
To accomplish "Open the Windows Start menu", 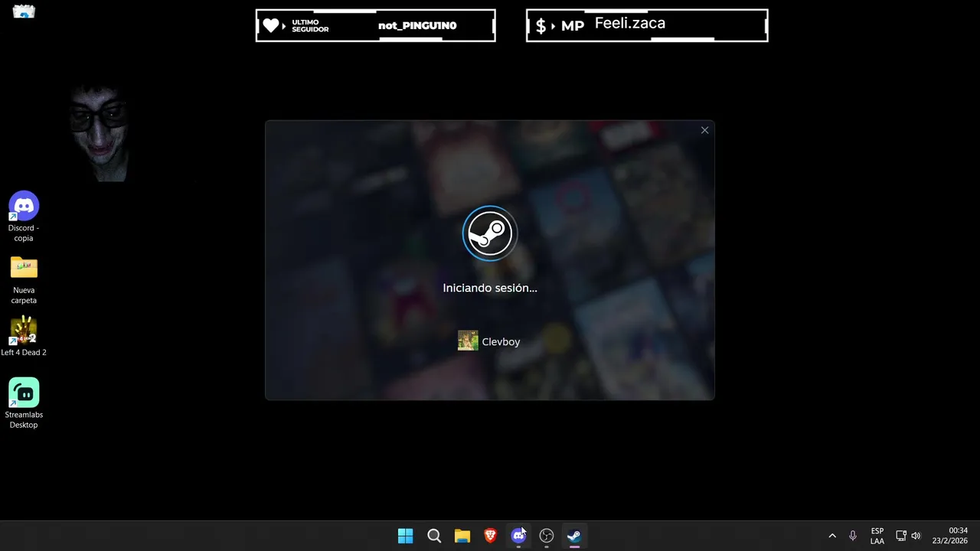I will coord(406,536).
